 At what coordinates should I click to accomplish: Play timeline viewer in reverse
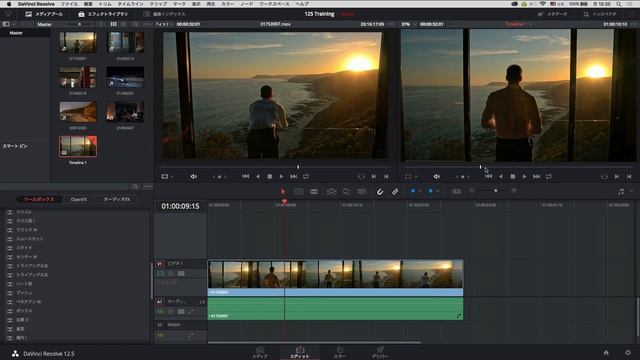coord(501,176)
